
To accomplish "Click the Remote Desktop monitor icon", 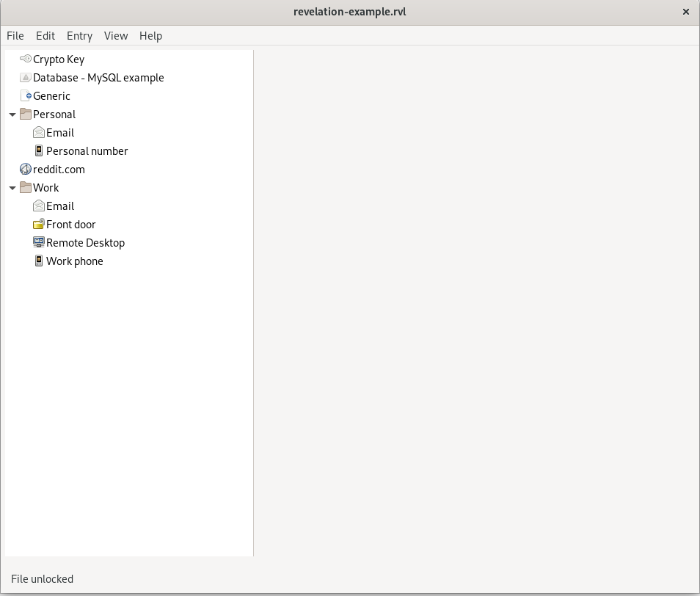I will coord(39,242).
